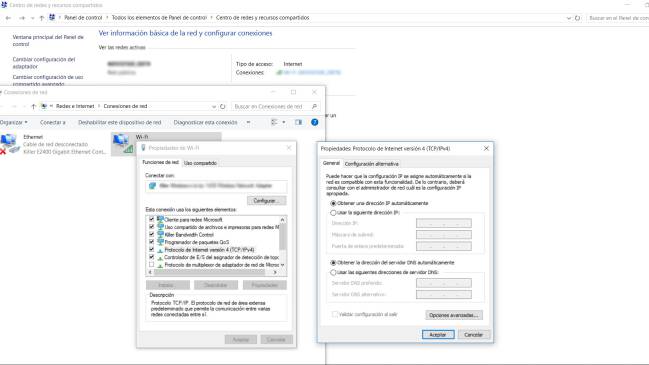Close the Propiedades de Wi-Fi dialog
Viewport: 649px width, 365px height.
(289, 148)
